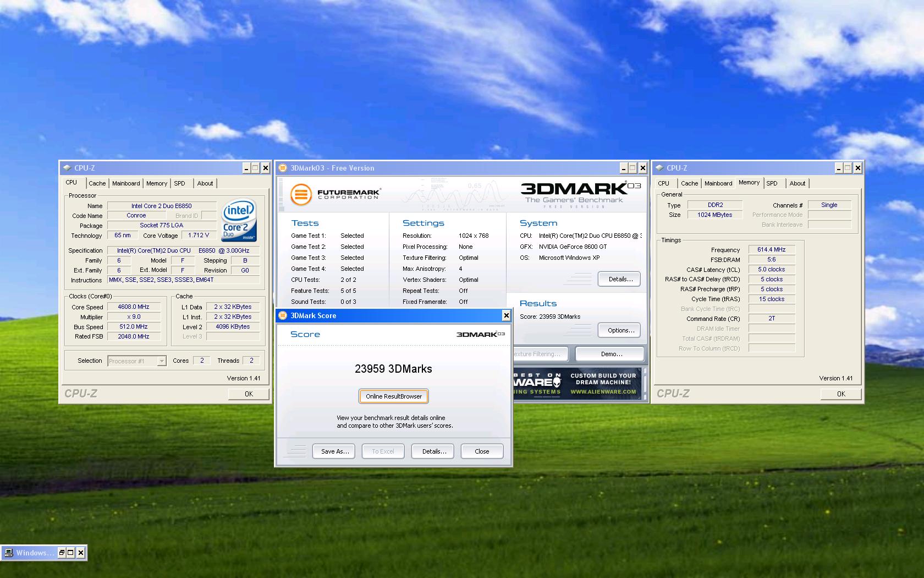The width and height of the screenshot is (924, 578).
Task: Minimize the 3DMark03 main window
Action: (624, 168)
